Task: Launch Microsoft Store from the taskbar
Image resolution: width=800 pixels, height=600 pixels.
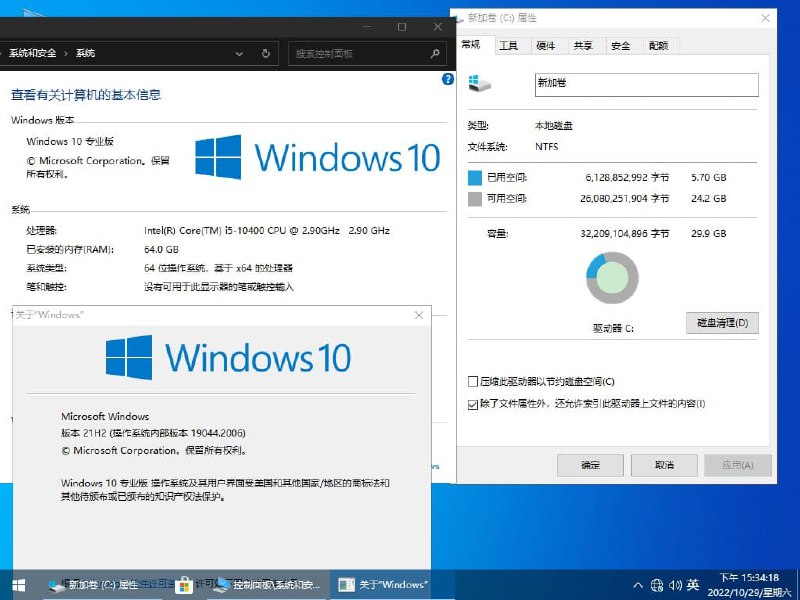Action: pos(186,584)
